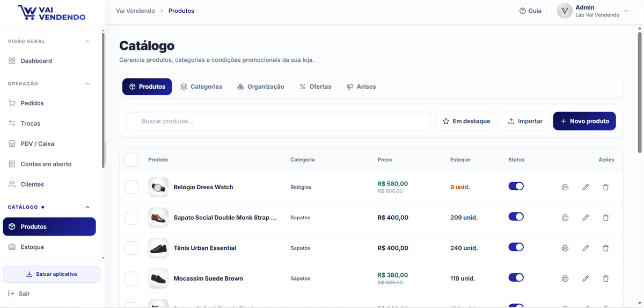This screenshot has height=308, width=644.
Task: Print label for Mocassim Suede Brown
Action: [565, 278]
